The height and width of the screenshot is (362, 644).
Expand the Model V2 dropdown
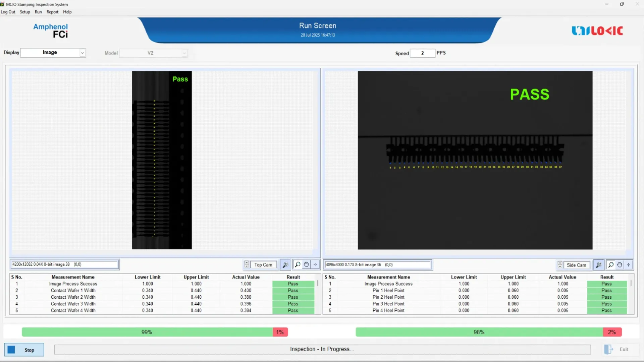click(x=184, y=53)
